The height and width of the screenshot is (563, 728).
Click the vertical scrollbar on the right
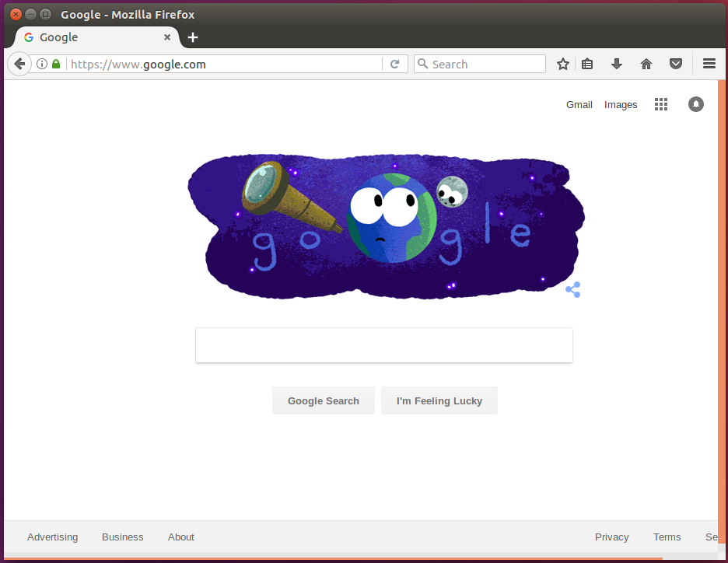click(x=722, y=311)
